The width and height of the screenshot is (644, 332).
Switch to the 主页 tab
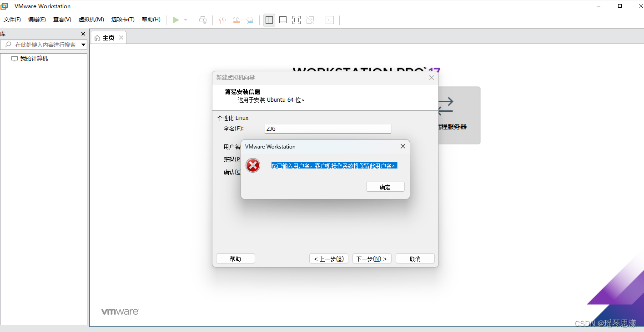[x=109, y=38]
